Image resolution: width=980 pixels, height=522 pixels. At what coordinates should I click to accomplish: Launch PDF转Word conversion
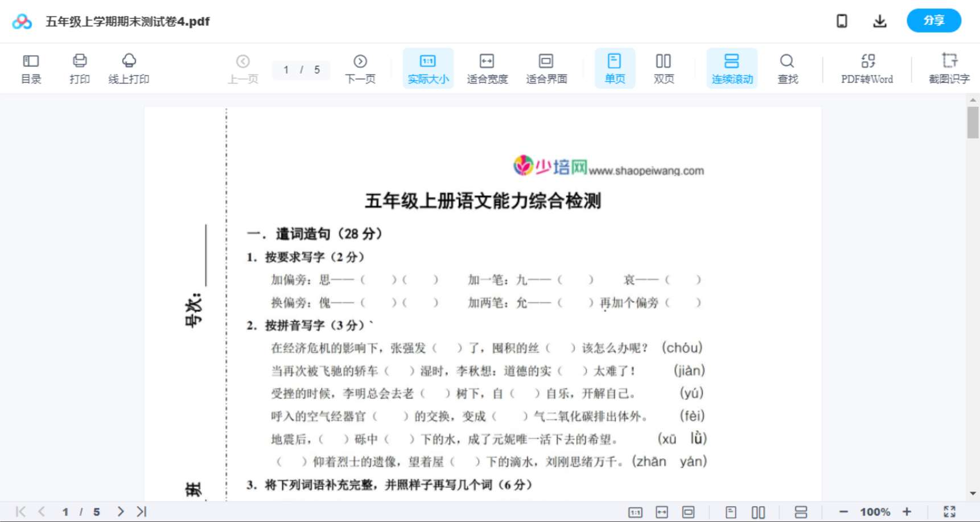pyautogui.click(x=867, y=68)
